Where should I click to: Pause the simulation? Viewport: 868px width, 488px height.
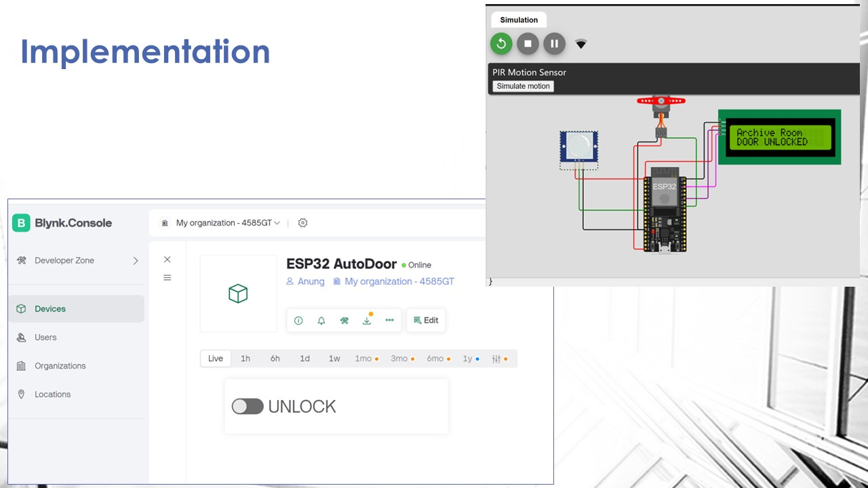coord(554,44)
